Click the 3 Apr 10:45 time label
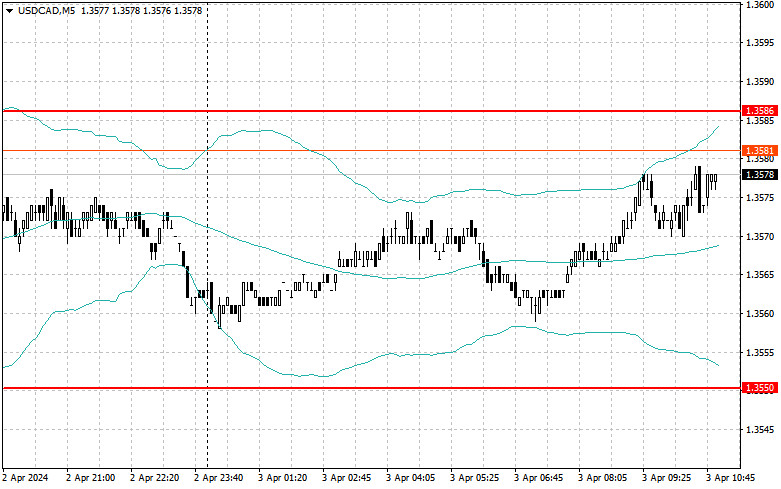The width and height of the screenshot is (781, 489). click(731, 478)
